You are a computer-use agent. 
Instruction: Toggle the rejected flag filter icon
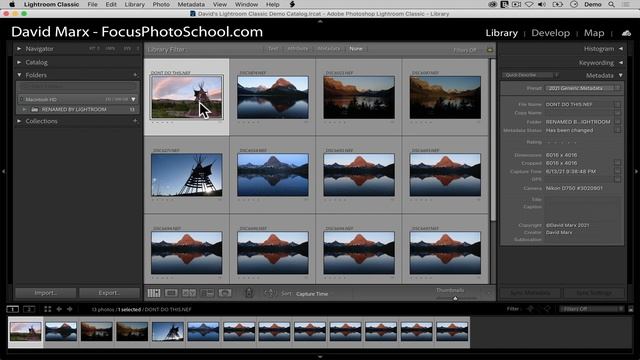[547, 309]
